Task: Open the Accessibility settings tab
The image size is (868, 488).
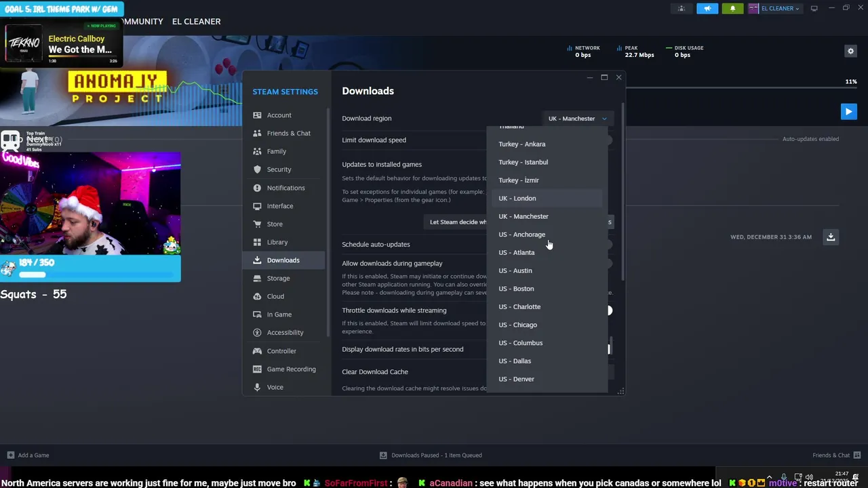Action: point(283,333)
